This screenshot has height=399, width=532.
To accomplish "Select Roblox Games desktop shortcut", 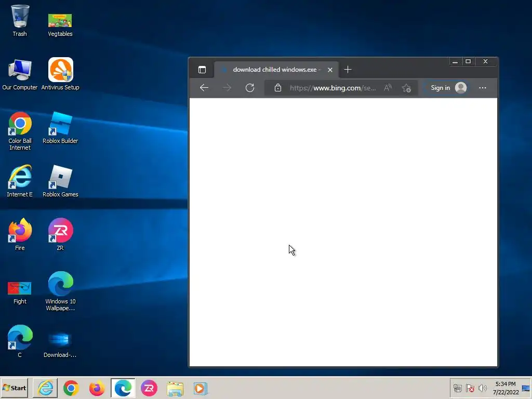I will click(x=60, y=181).
